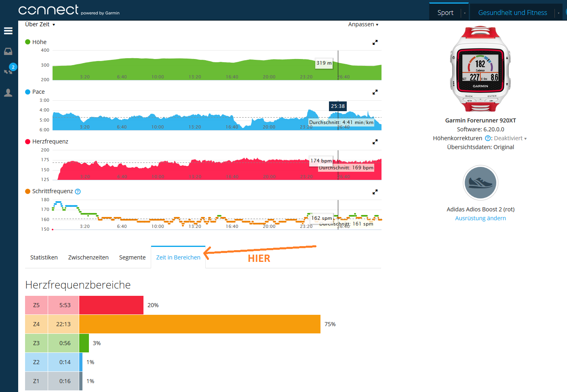Open the inbox tray icon in sidebar
The image size is (567, 392).
tap(8, 51)
